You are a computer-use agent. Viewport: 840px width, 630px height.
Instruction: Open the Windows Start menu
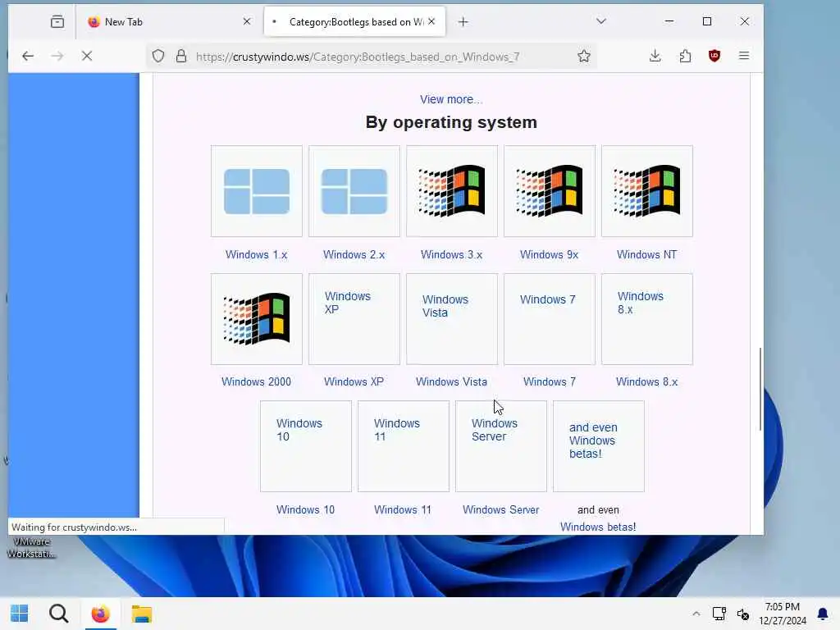tap(20, 614)
